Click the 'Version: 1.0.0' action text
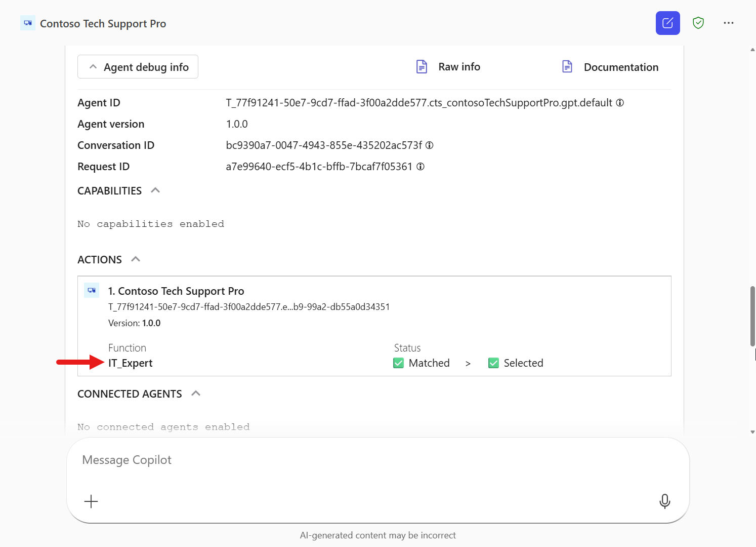Viewport: 756px width, 547px height. 135,323
